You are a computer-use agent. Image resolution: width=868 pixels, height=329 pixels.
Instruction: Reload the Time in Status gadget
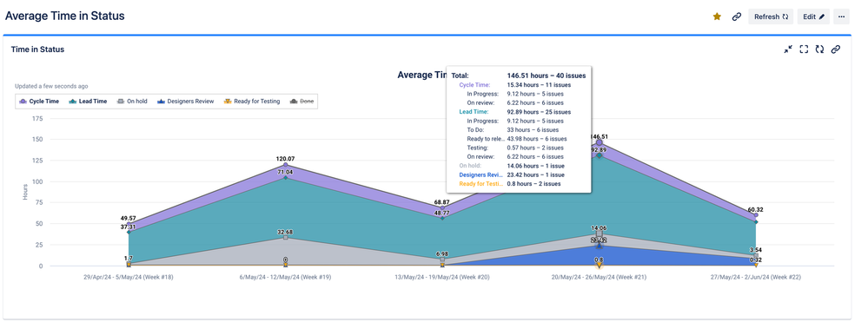(819, 49)
